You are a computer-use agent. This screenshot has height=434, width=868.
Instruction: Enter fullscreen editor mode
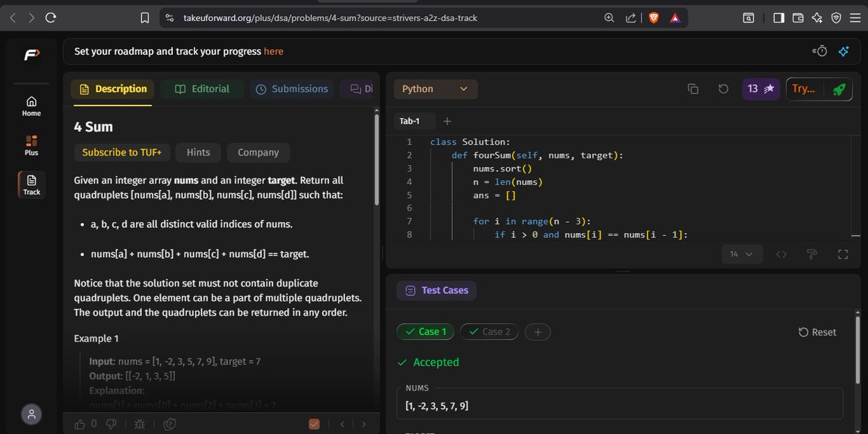(843, 254)
